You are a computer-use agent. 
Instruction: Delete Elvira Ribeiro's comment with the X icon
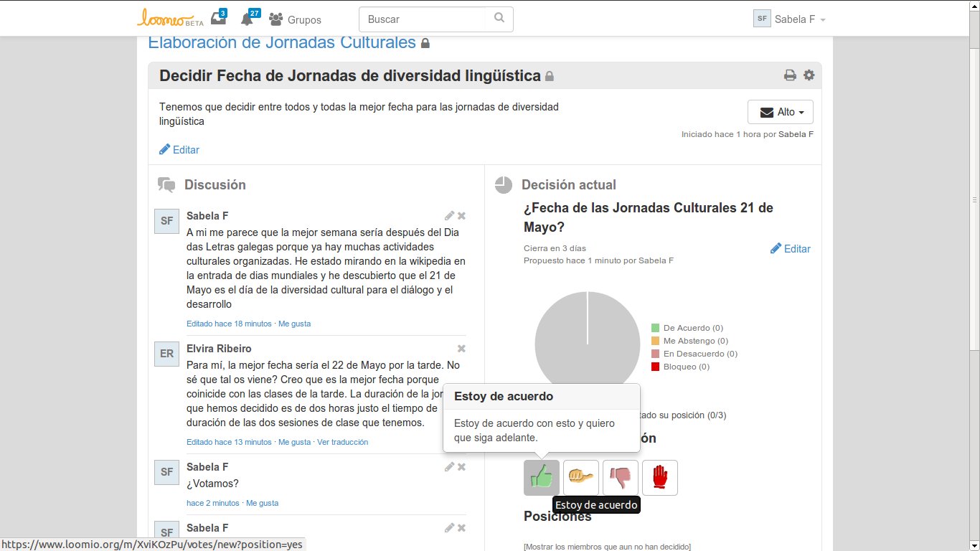pos(461,349)
